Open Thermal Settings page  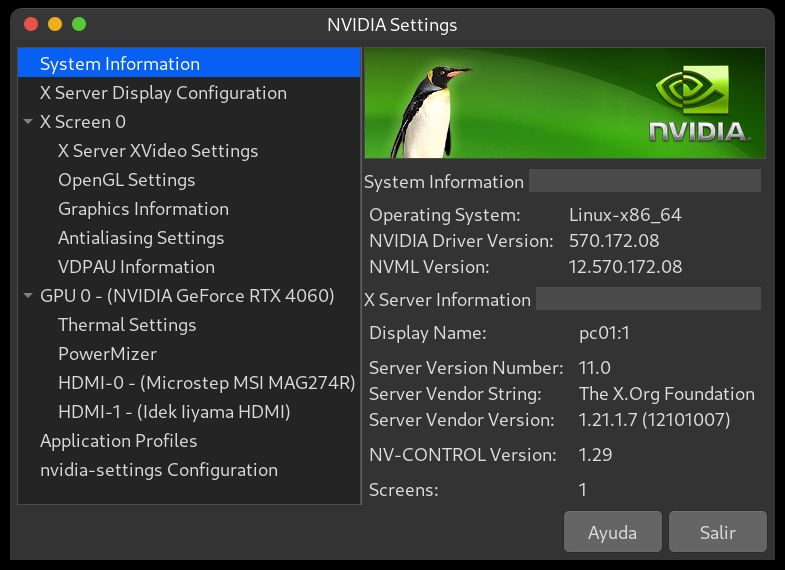pyautogui.click(x=127, y=325)
